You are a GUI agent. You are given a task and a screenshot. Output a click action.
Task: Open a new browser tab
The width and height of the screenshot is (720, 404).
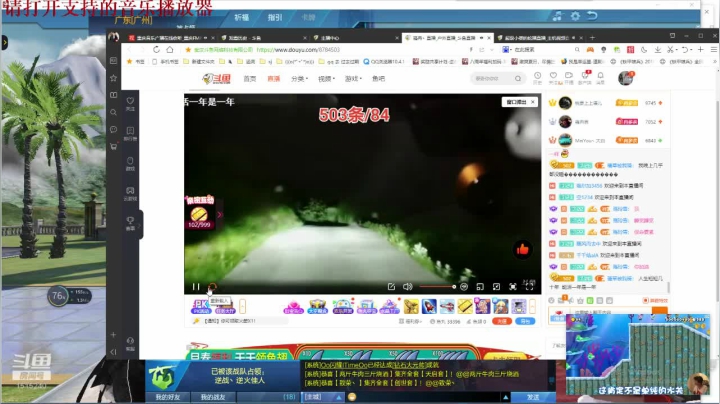point(592,38)
